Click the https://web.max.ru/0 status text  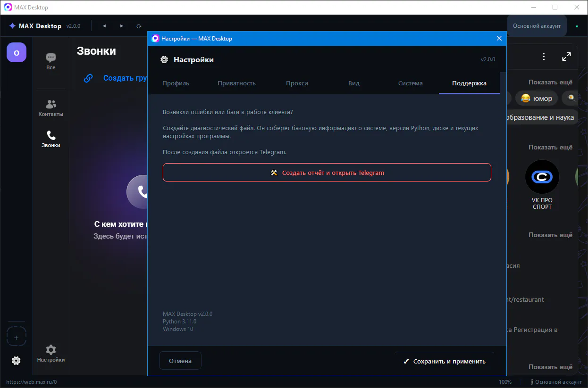pos(31,382)
